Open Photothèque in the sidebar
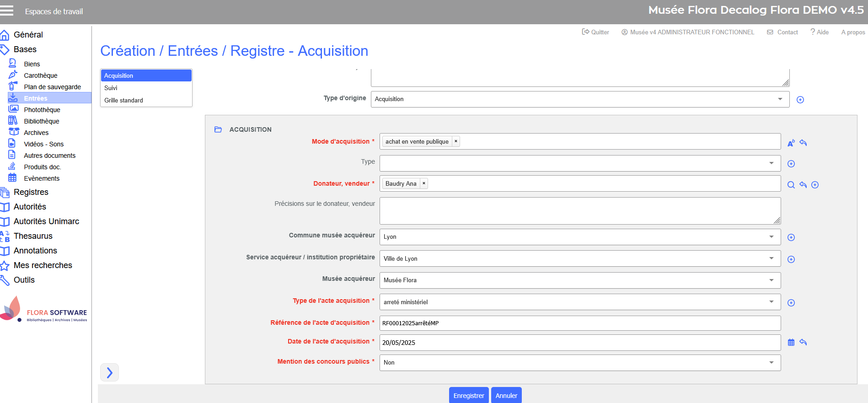This screenshot has width=868, height=403. pos(42,110)
